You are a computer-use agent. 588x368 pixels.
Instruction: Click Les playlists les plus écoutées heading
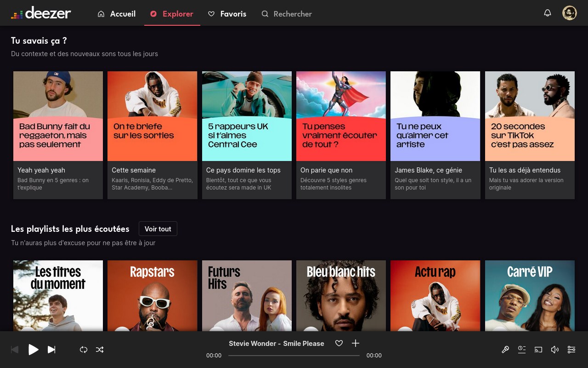tap(70, 229)
